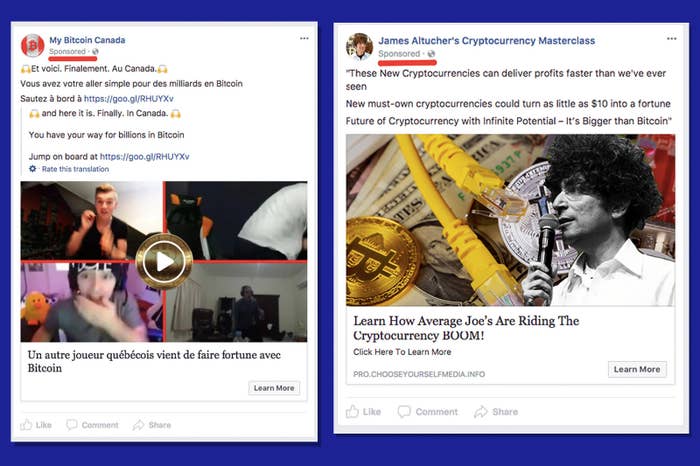Click text You have your way for billions
The width and height of the screenshot is (700, 466).
tap(106, 135)
